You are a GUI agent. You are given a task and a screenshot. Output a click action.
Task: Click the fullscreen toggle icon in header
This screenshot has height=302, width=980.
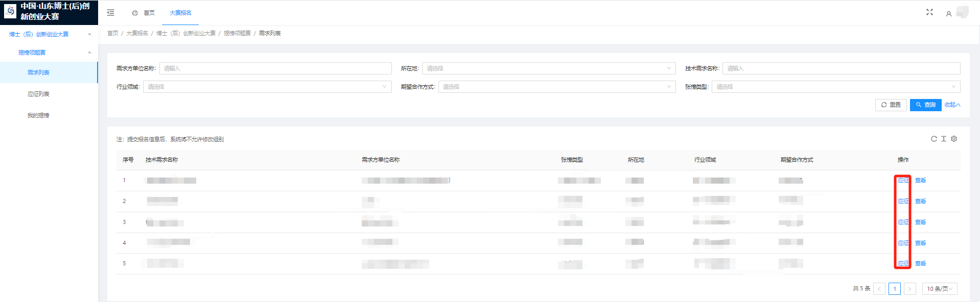coord(929,12)
